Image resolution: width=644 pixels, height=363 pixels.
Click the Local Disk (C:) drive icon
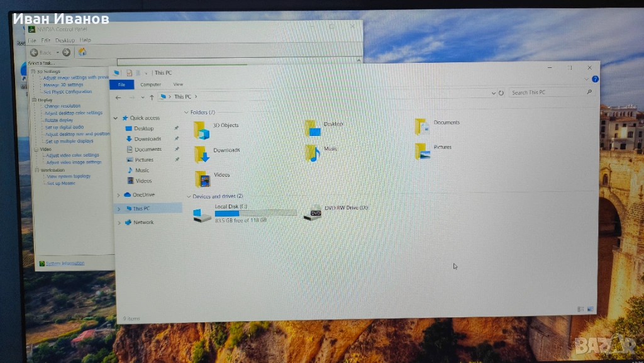(202, 215)
